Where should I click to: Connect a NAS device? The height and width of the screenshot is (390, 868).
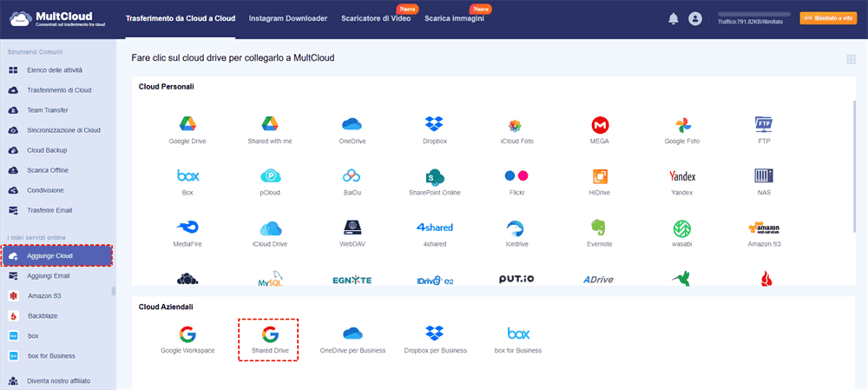(x=764, y=182)
